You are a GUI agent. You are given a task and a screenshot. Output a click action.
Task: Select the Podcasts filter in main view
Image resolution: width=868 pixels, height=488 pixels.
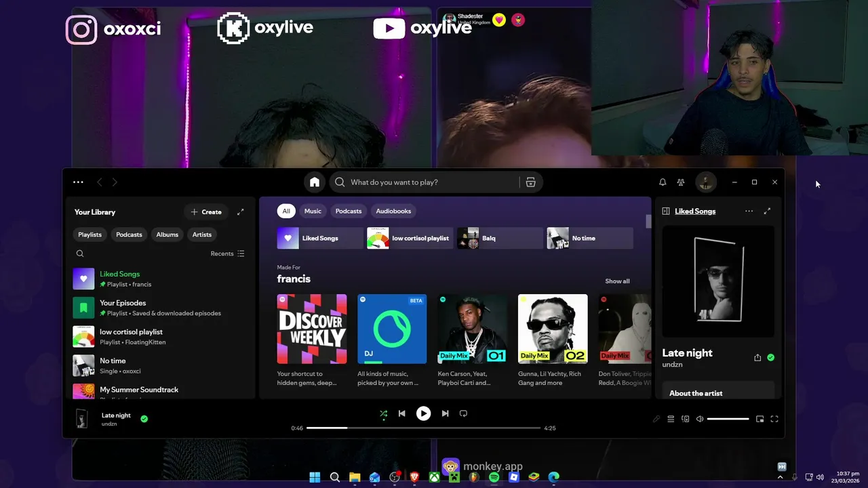(x=349, y=211)
